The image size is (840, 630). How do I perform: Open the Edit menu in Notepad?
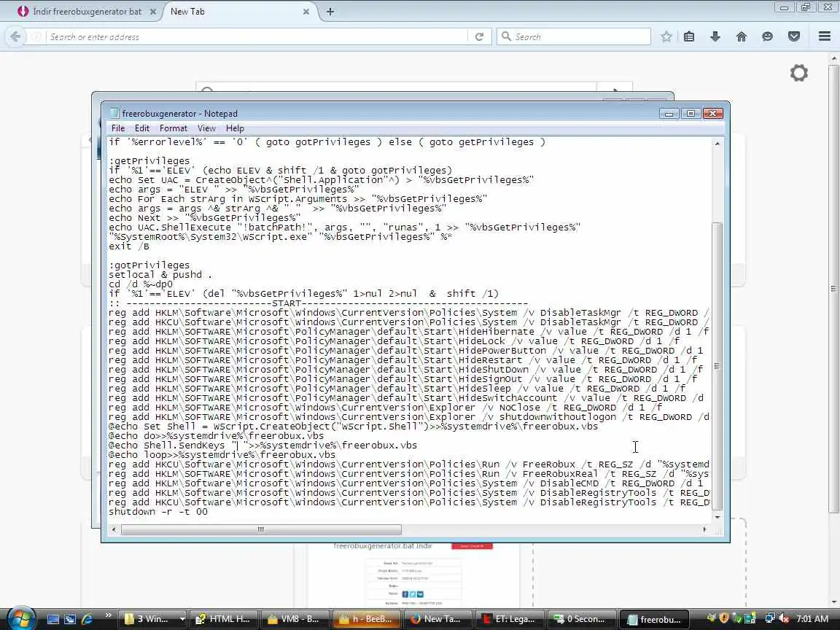(x=142, y=128)
